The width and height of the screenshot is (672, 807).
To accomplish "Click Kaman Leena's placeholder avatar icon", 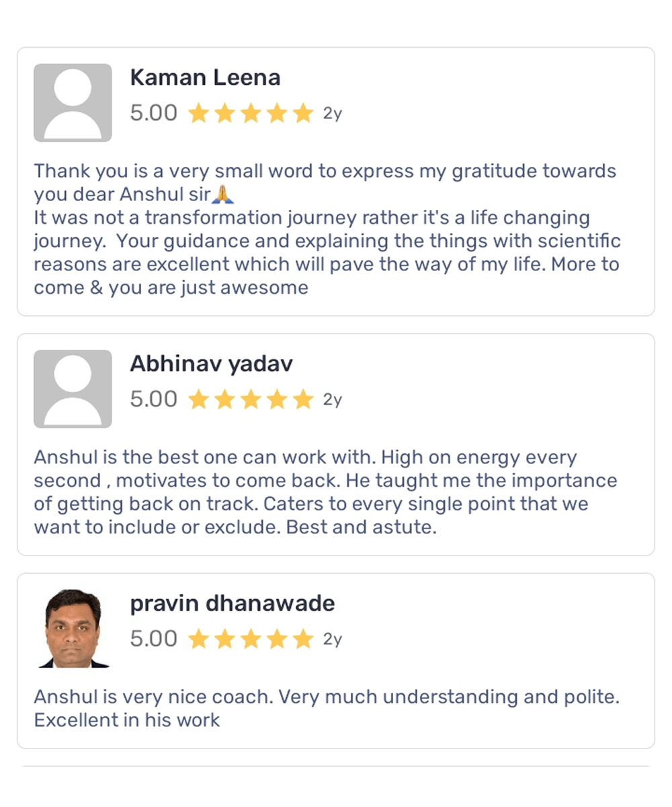I will pyautogui.click(x=73, y=103).
